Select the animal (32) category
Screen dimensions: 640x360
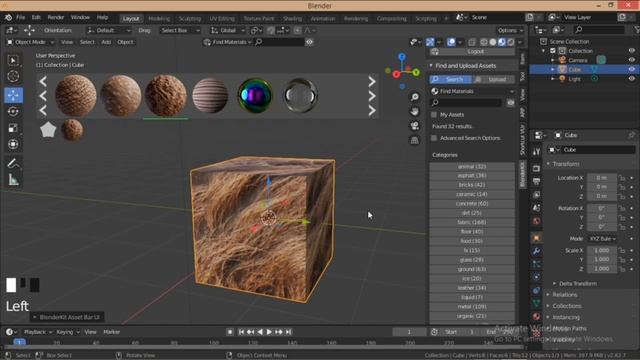472,167
